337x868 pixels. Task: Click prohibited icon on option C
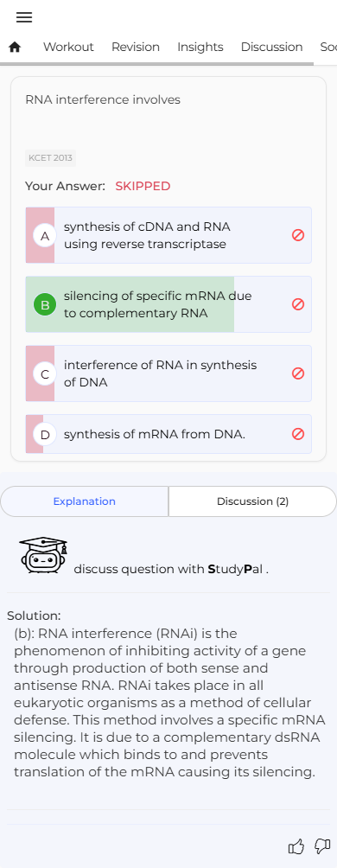click(298, 373)
